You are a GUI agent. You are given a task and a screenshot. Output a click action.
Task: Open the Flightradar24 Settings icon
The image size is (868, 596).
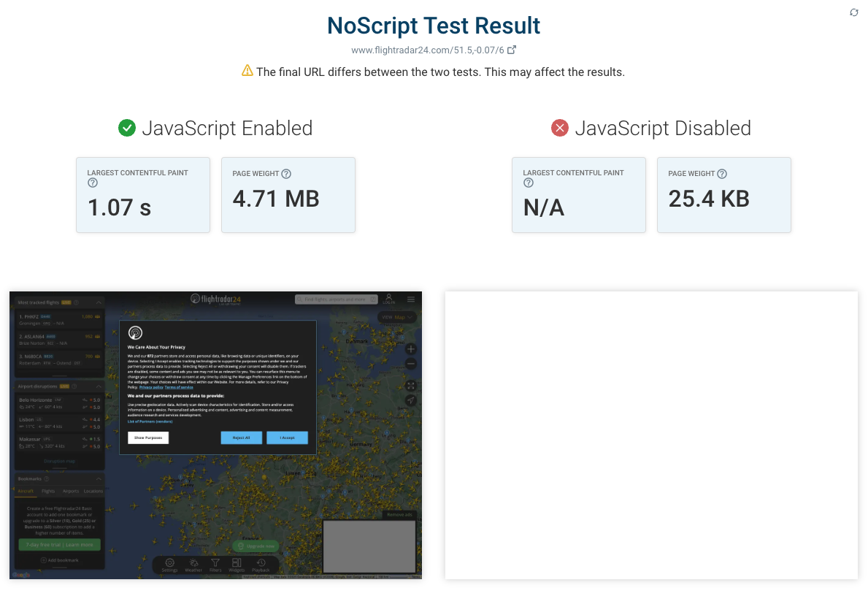[x=169, y=563]
